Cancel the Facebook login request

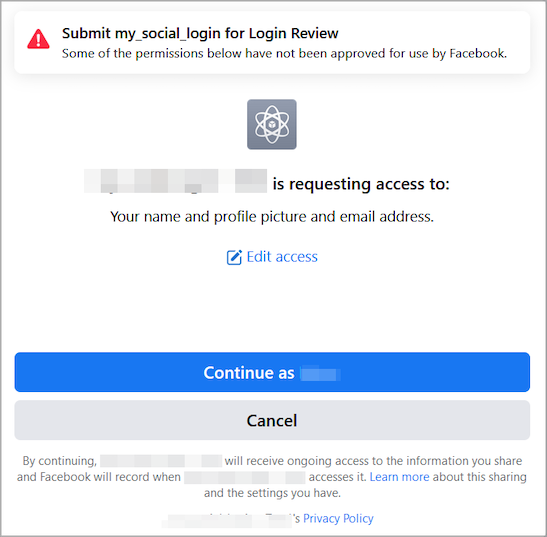click(272, 420)
